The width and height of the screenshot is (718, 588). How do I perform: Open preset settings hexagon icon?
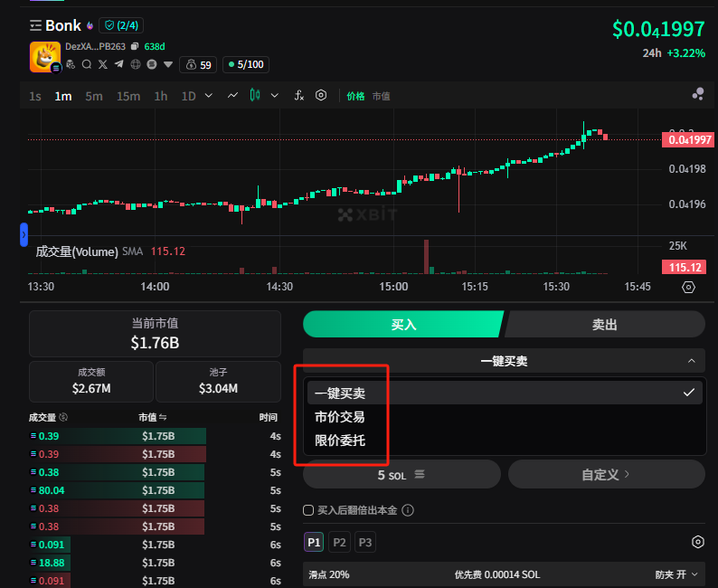click(698, 542)
